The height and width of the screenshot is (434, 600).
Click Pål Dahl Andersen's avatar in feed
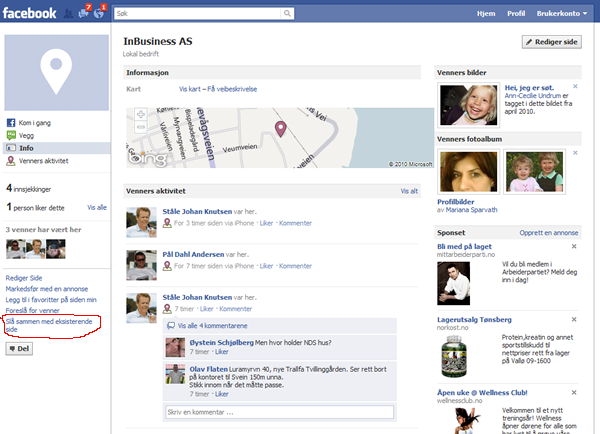[x=141, y=265]
